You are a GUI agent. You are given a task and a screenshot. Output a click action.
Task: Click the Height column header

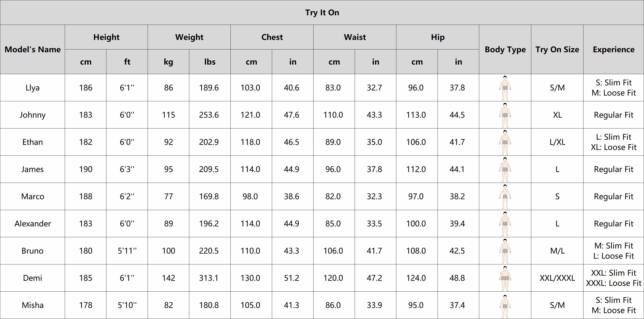click(x=106, y=37)
